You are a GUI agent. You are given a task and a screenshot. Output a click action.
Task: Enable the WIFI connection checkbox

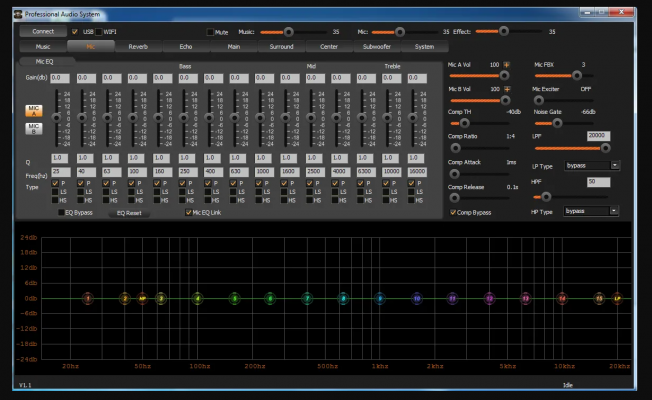(x=101, y=32)
